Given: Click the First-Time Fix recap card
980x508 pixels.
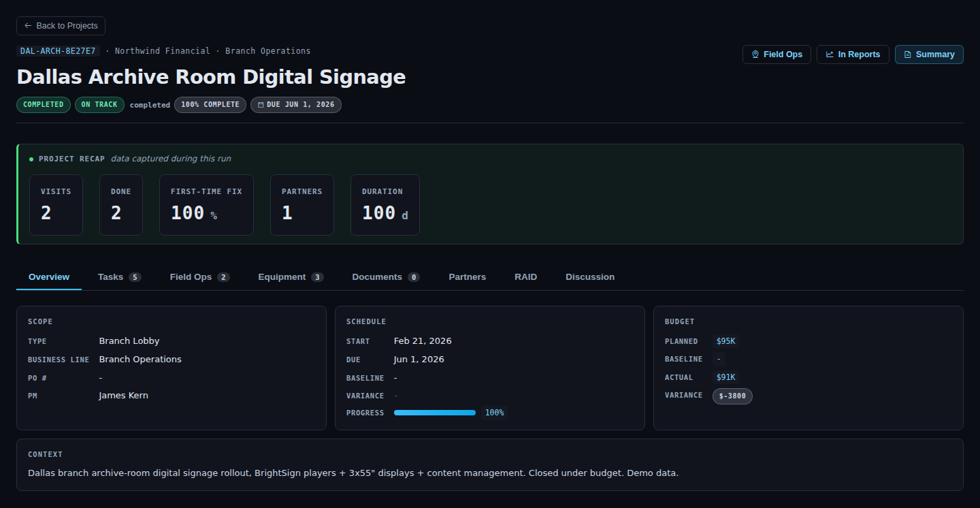Looking at the screenshot, I should coord(206,205).
